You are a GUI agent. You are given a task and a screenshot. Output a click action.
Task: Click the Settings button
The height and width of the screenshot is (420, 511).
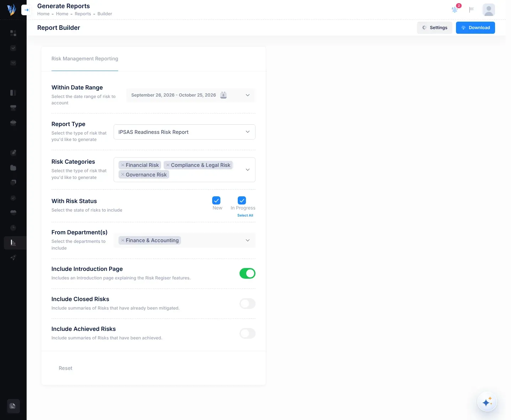point(434,28)
